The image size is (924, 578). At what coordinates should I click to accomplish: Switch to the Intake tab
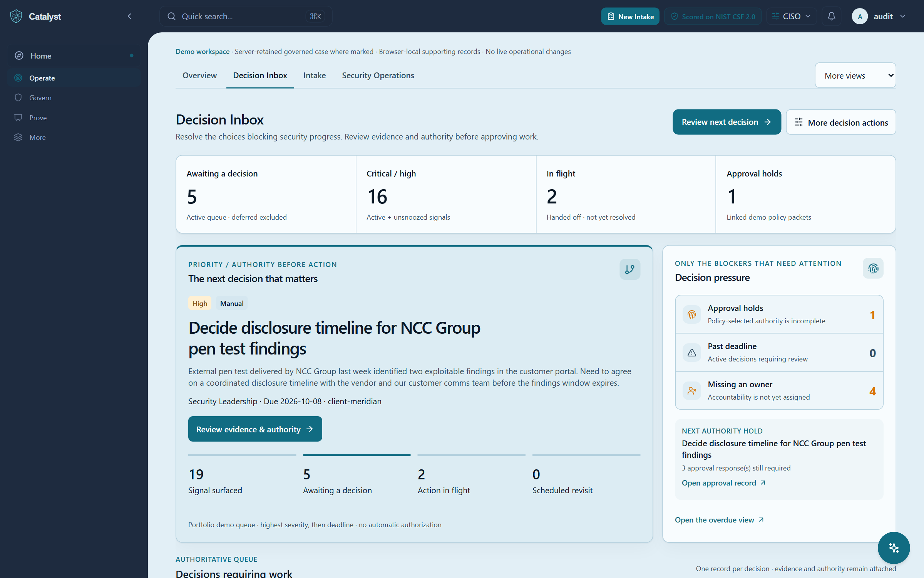coord(314,76)
